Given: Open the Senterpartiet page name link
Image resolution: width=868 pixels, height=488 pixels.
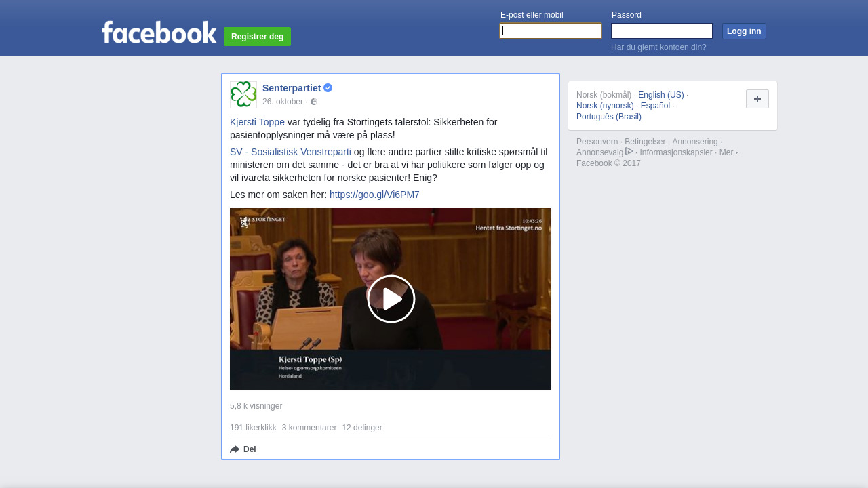Looking at the screenshot, I should click(292, 88).
